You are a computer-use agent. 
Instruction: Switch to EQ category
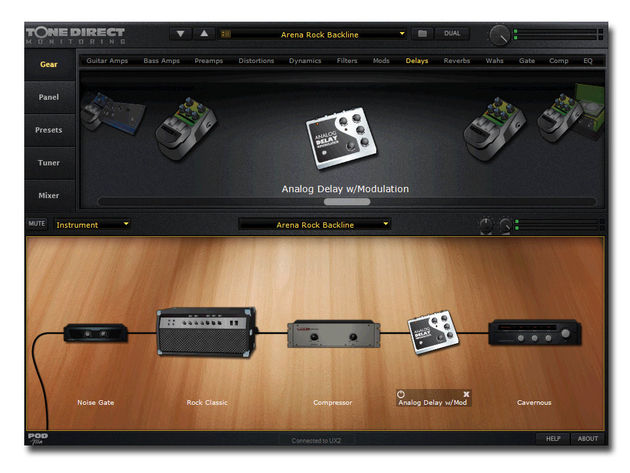(x=588, y=61)
